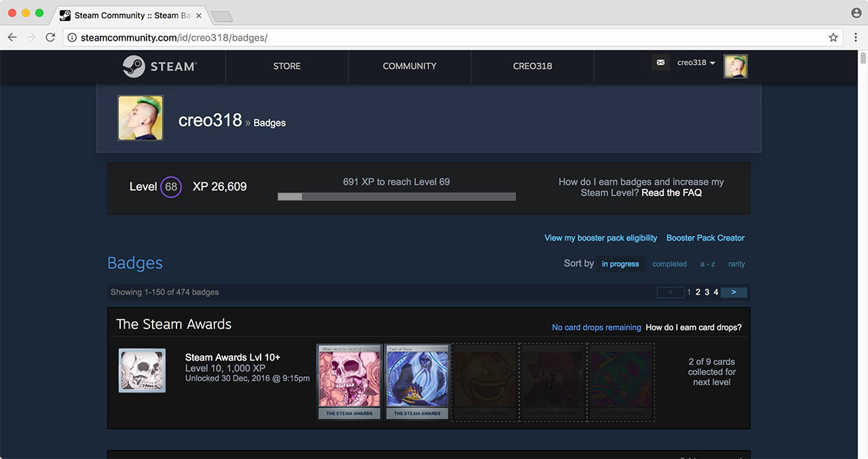Click the Steam Awards skull badge icon
The image size is (868, 459).
click(142, 371)
